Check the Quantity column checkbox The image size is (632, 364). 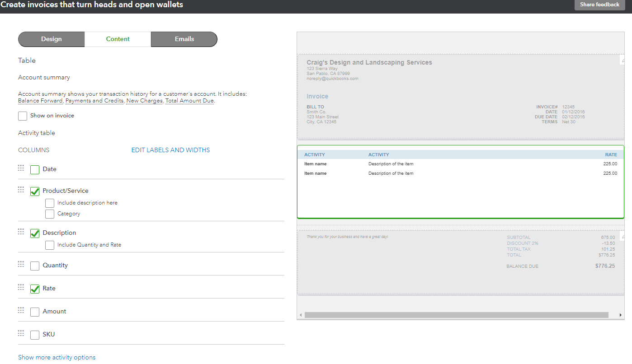[x=35, y=266]
